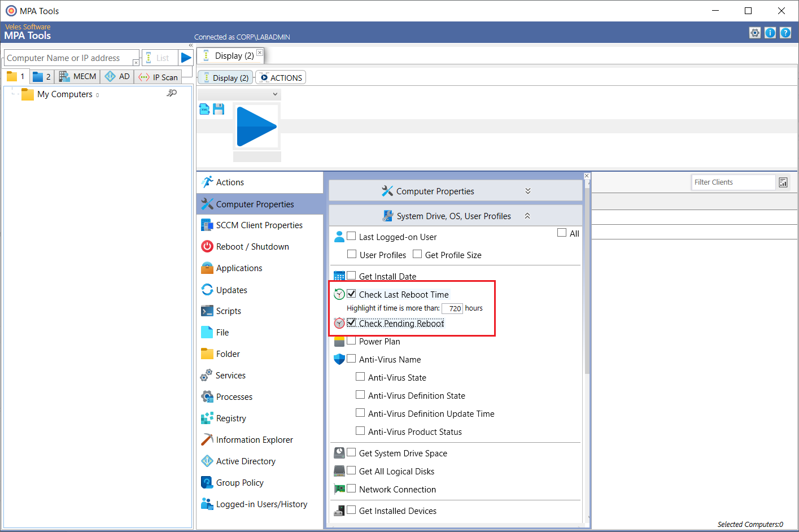
Task: Click the Get Installed Devices icon
Action: point(339,511)
